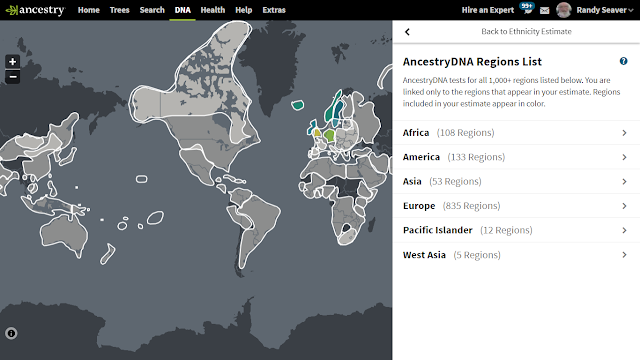Open the map info icon

pyautogui.click(x=11, y=333)
